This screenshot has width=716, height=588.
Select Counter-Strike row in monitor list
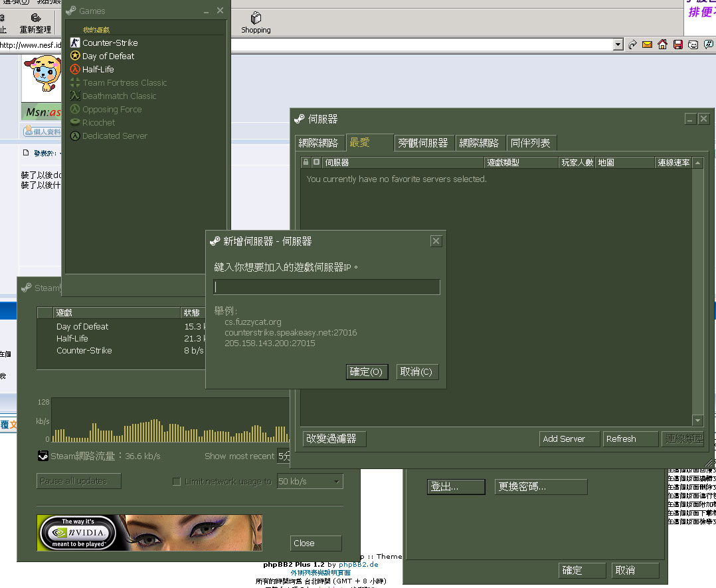[122, 350]
